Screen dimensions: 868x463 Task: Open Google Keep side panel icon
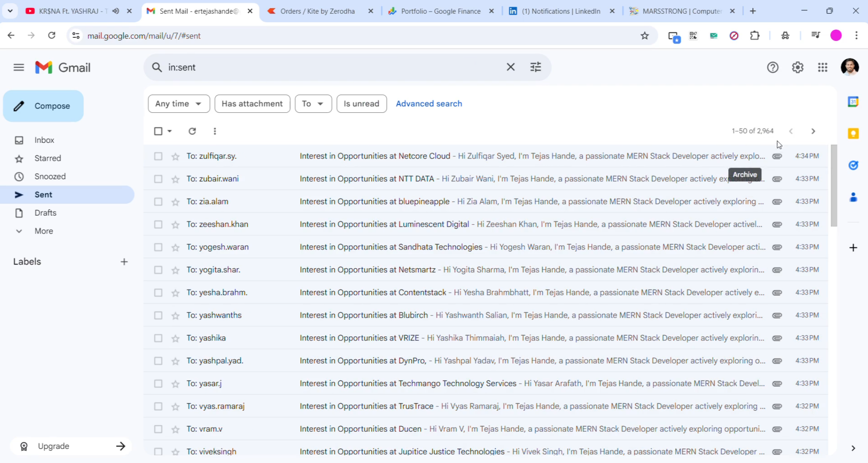pos(853,134)
